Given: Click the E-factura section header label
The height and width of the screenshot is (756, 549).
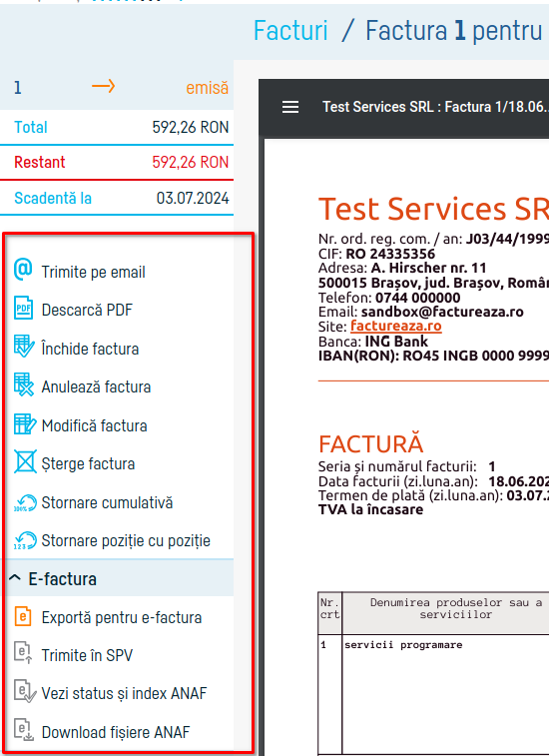Looking at the screenshot, I should click(x=62, y=579).
